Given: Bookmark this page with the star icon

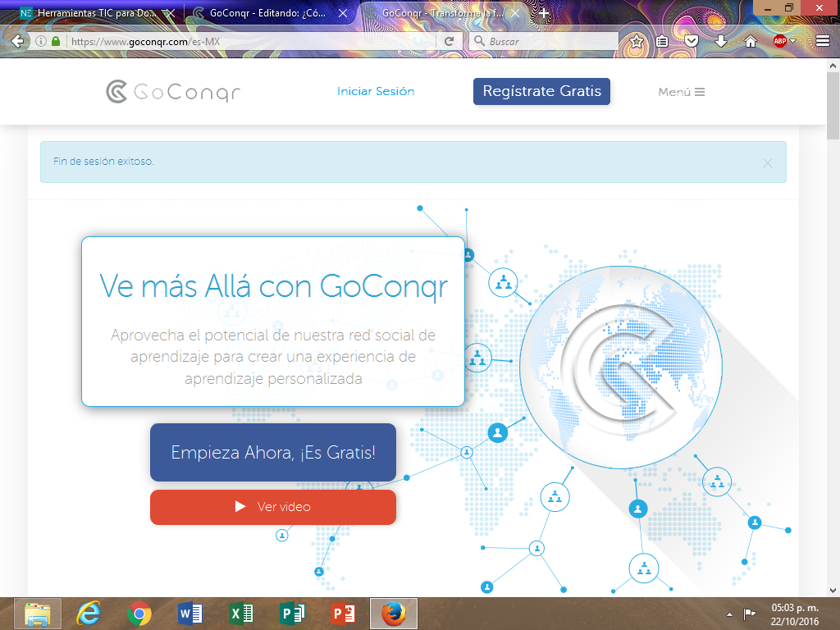Looking at the screenshot, I should point(637,41).
